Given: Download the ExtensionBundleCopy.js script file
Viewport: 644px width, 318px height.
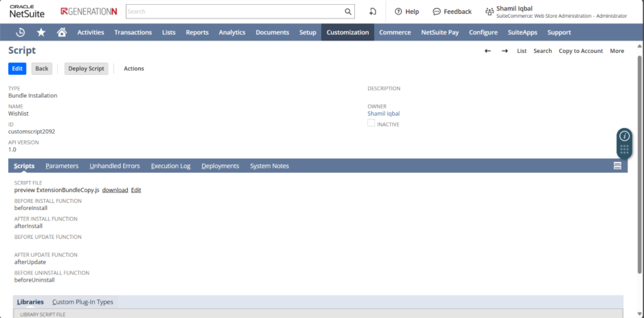Looking at the screenshot, I should point(115,190).
